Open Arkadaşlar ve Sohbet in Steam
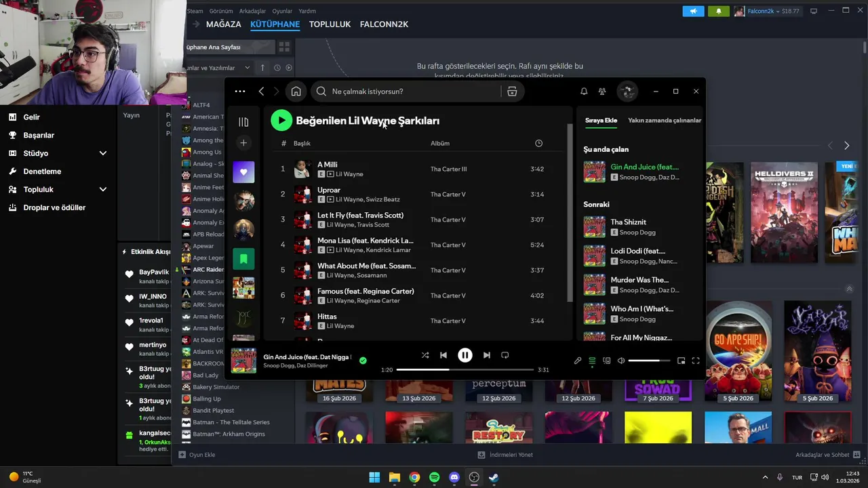This screenshot has height=488, width=868. pos(828,455)
